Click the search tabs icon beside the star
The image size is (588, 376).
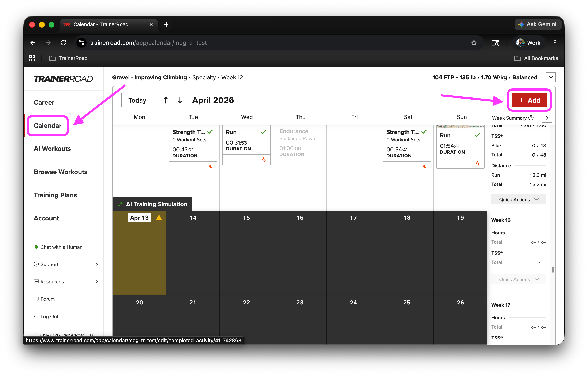point(495,43)
